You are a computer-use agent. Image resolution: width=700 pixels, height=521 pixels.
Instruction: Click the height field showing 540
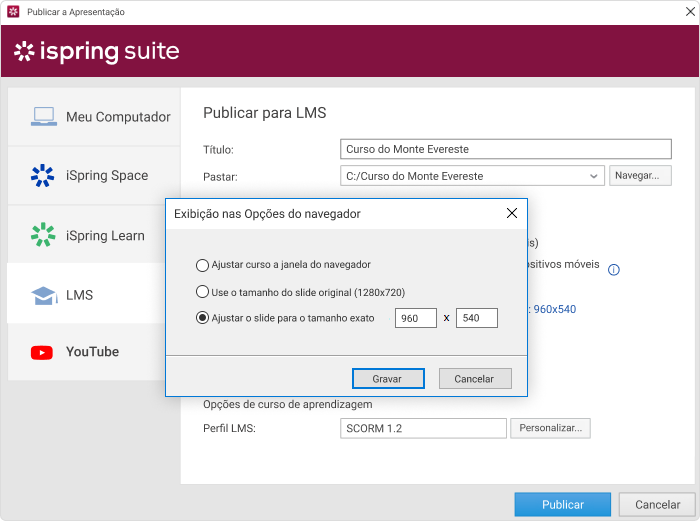(x=476, y=318)
